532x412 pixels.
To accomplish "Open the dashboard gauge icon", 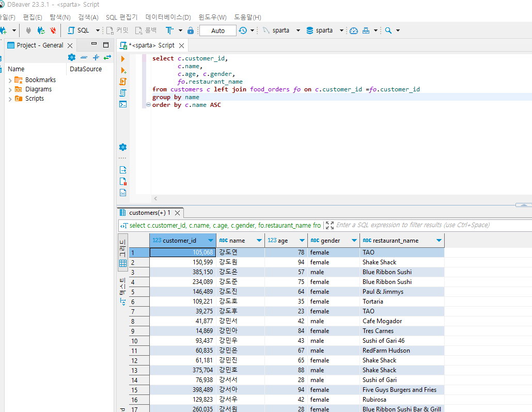I will [x=353, y=30].
